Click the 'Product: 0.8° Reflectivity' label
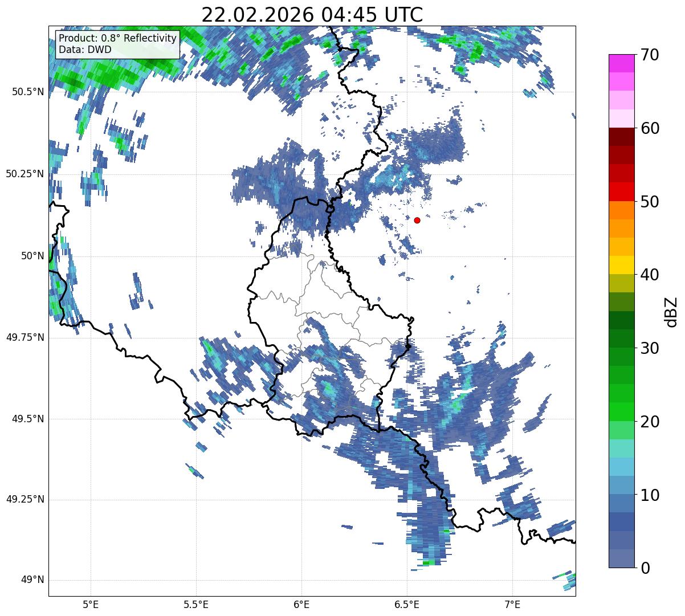Viewport: 685px width, 616px height. (118, 38)
